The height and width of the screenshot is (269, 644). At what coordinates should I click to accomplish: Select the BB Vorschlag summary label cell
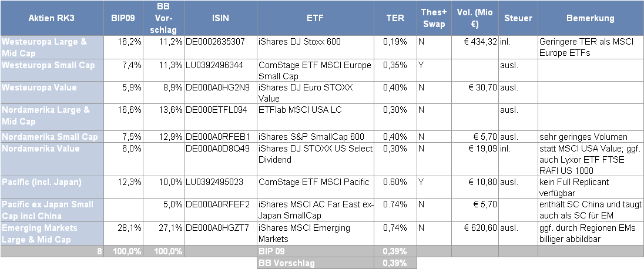tap(316, 263)
